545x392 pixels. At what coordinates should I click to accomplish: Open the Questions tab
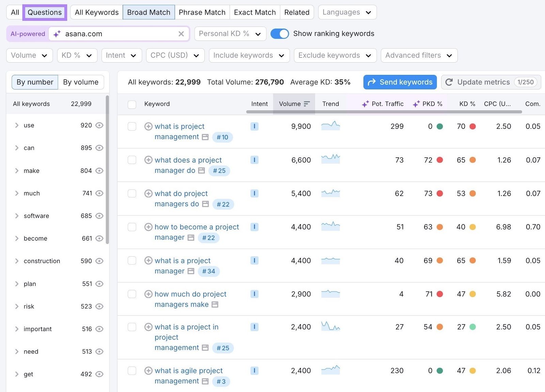pyautogui.click(x=45, y=12)
